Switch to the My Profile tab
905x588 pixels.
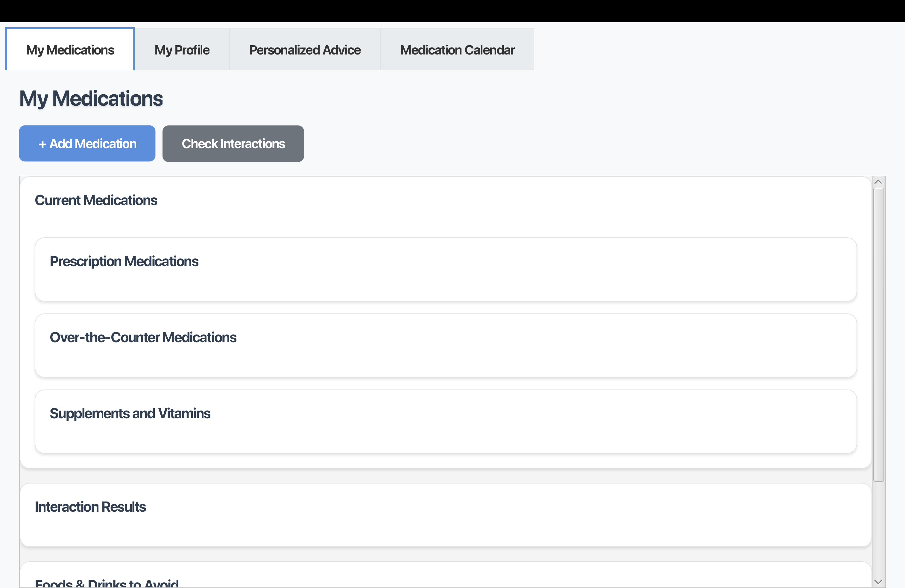point(182,50)
